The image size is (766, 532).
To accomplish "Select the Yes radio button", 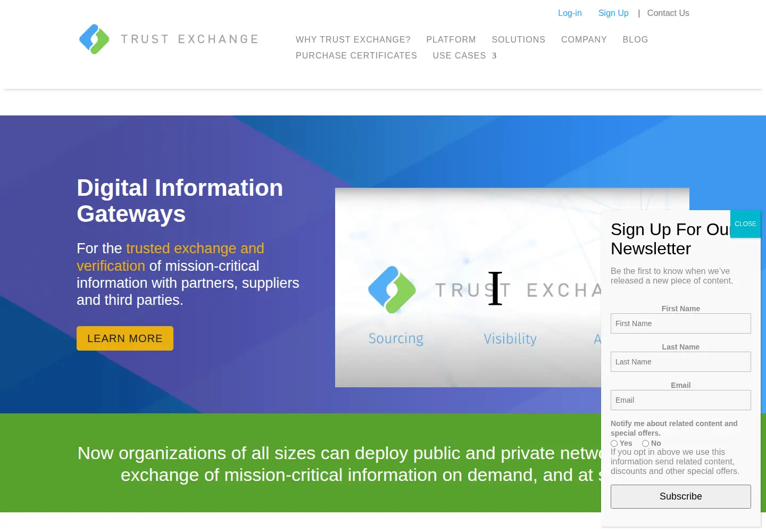I will pos(614,443).
